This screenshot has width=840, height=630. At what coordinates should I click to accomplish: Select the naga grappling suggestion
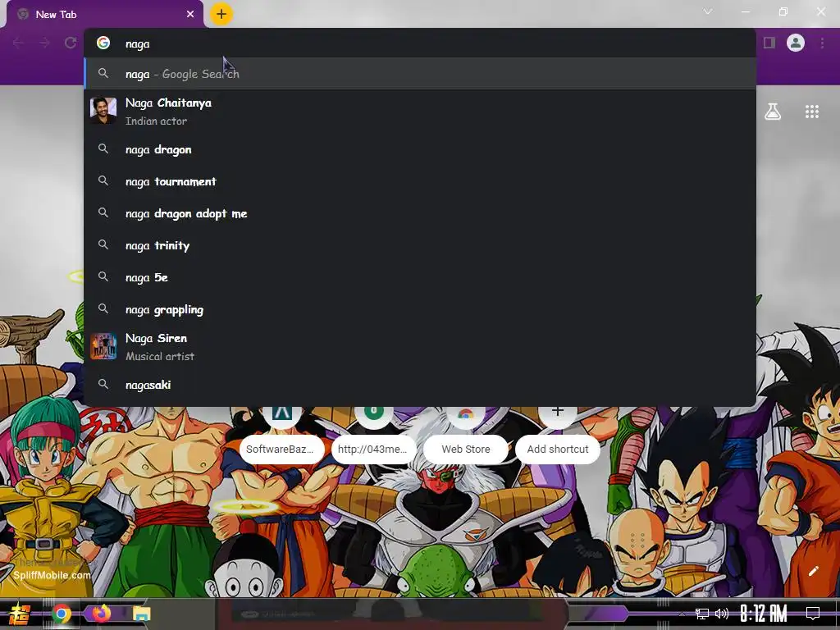(x=420, y=309)
